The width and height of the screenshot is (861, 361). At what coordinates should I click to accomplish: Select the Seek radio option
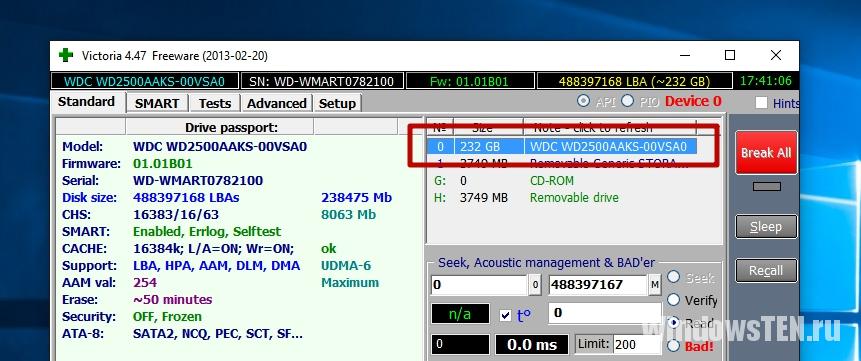673,277
